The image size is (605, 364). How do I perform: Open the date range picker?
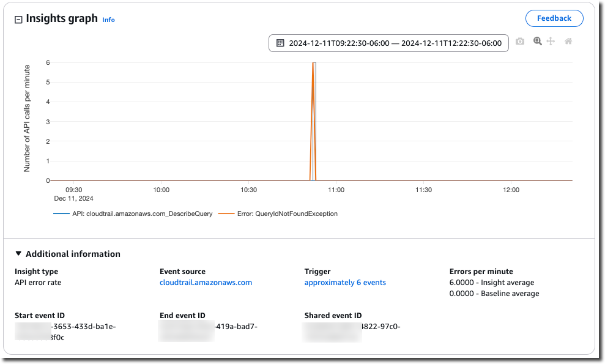coord(389,43)
